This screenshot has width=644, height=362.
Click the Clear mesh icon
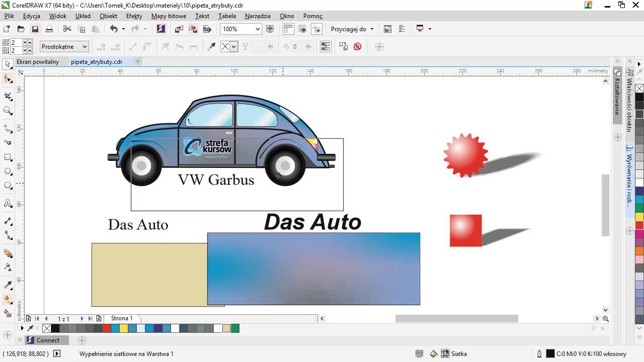(357, 47)
